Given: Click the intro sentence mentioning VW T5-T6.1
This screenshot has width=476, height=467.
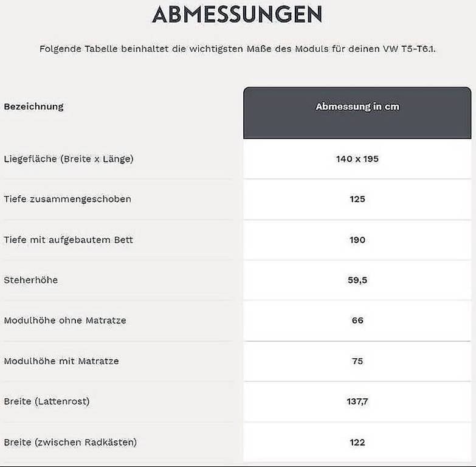Looking at the screenshot, I should tap(238, 49).
